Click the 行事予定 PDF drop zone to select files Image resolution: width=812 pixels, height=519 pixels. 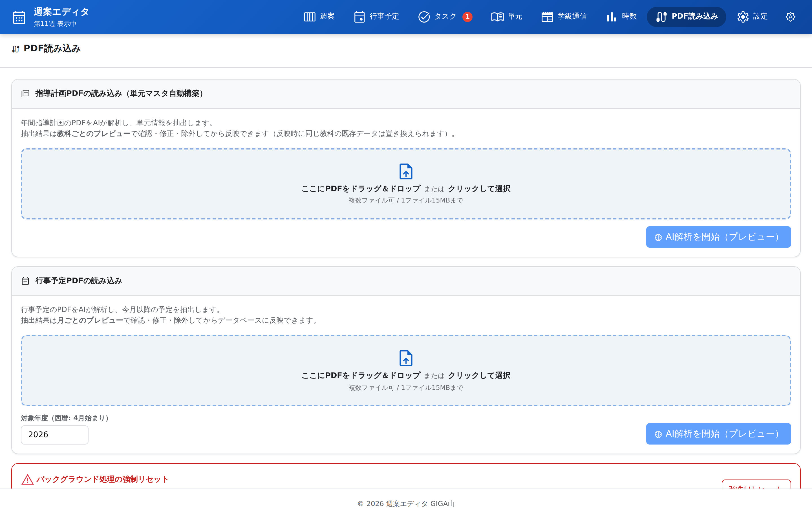click(406, 371)
